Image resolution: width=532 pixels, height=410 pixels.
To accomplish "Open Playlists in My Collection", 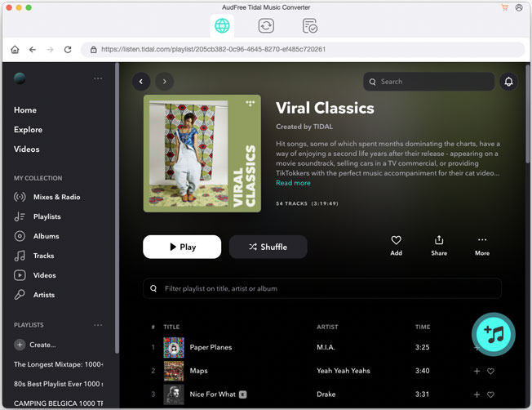I will tap(38, 216).
